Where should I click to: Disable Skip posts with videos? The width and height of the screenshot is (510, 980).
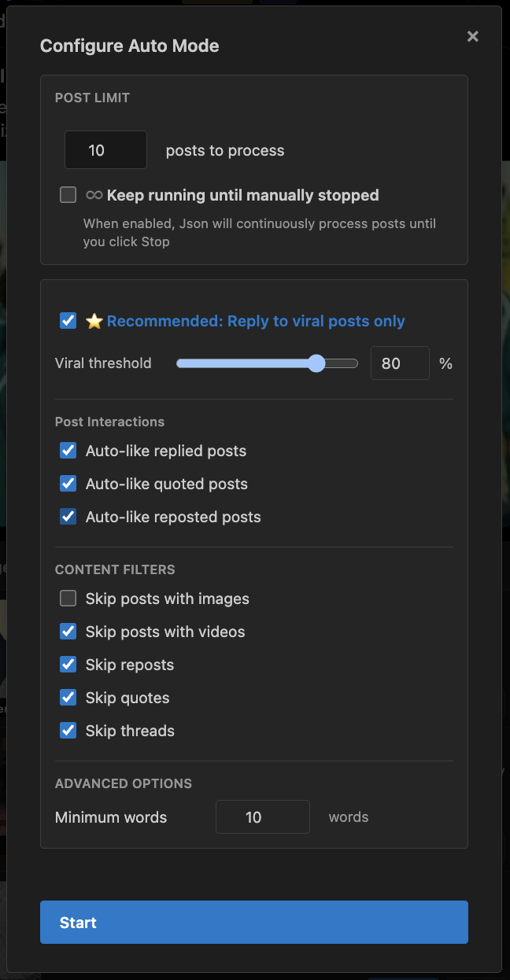68,631
